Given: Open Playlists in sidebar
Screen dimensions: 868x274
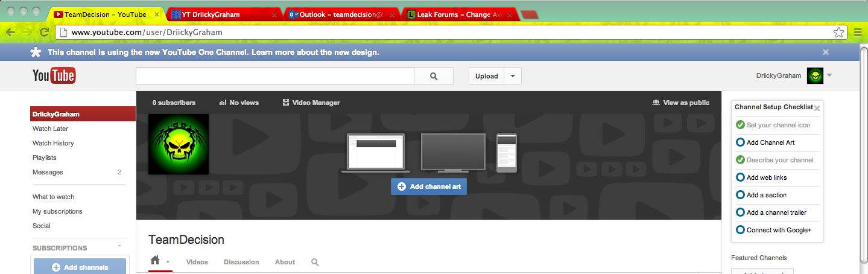Looking at the screenshot, I should [45, 158].
